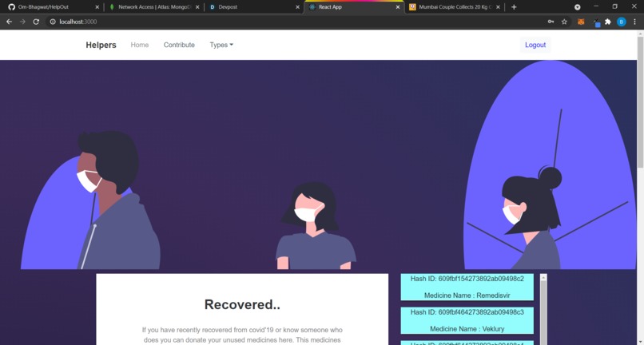The height and width of the screenshot is (345, 644).
Task: Open saved passwords key icon
Action: point(551,22)
